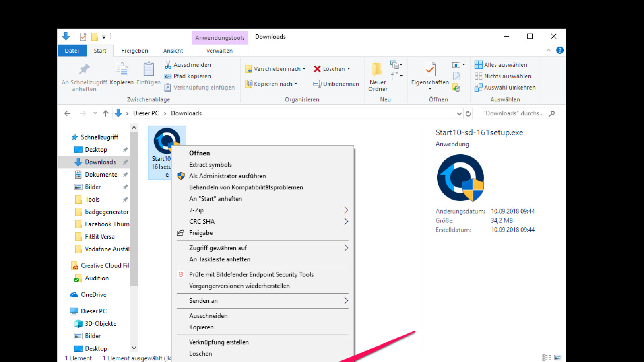Choose Als Administrator ausführen from context menu
Screen dimensions: 644x362
click(227, 176)
